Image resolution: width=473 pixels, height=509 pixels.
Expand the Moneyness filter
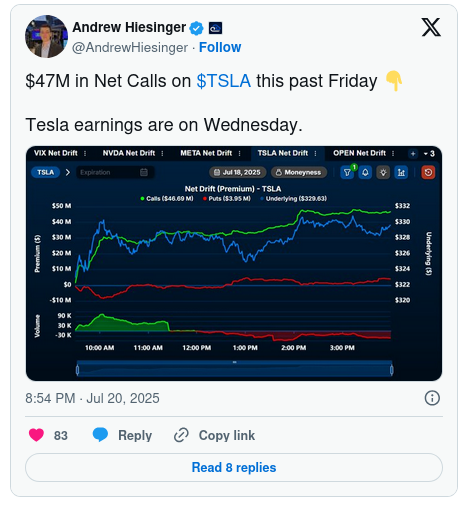(299, 172)
